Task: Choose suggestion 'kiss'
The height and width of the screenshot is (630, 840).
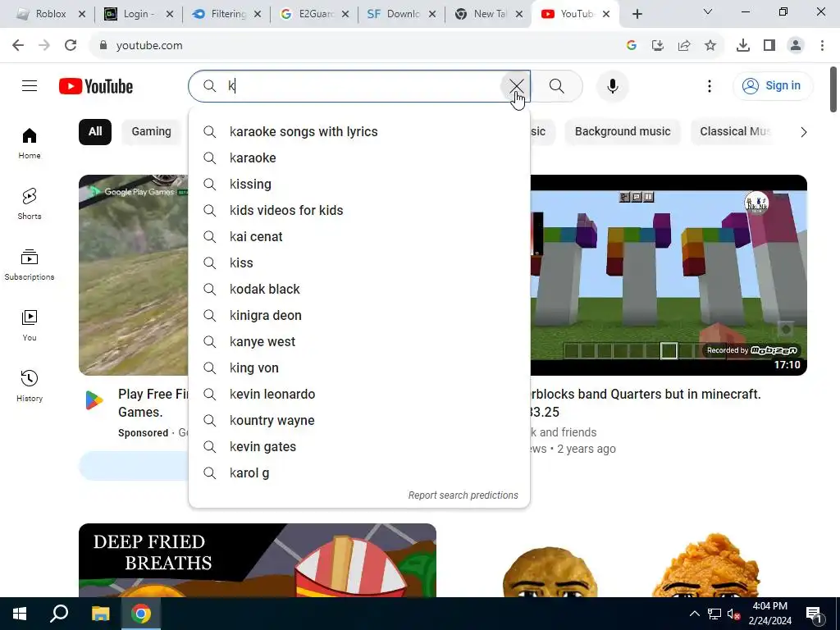Action: [359, 263]
